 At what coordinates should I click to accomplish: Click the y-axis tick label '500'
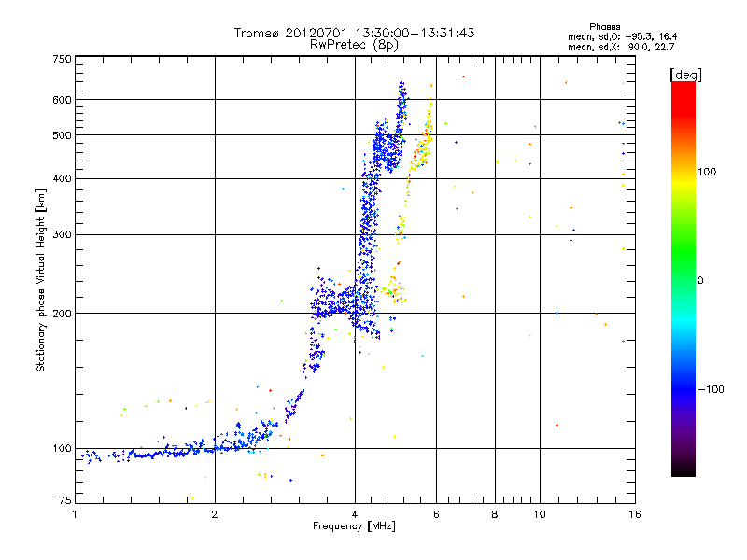point(62,135)
